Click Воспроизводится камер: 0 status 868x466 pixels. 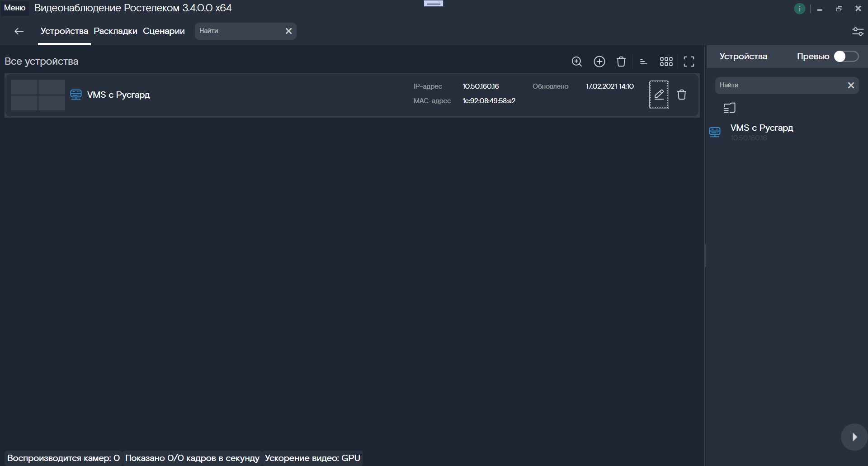[x=63, y=458]
